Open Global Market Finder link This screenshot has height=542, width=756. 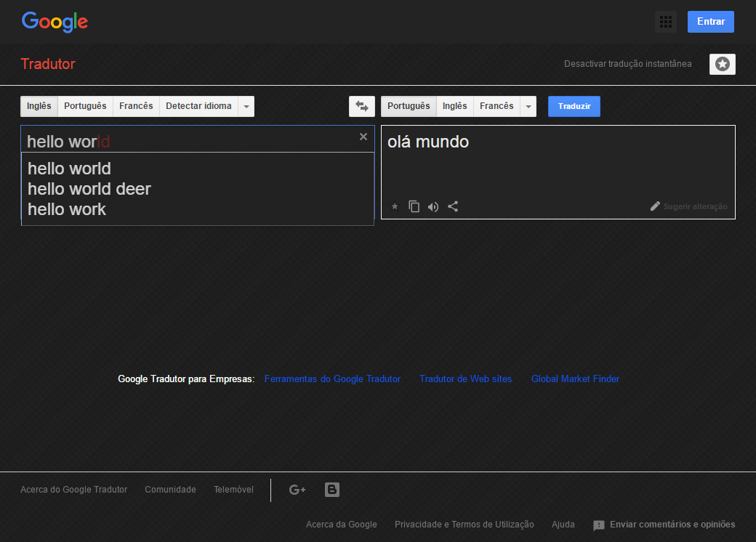(575, 379)
